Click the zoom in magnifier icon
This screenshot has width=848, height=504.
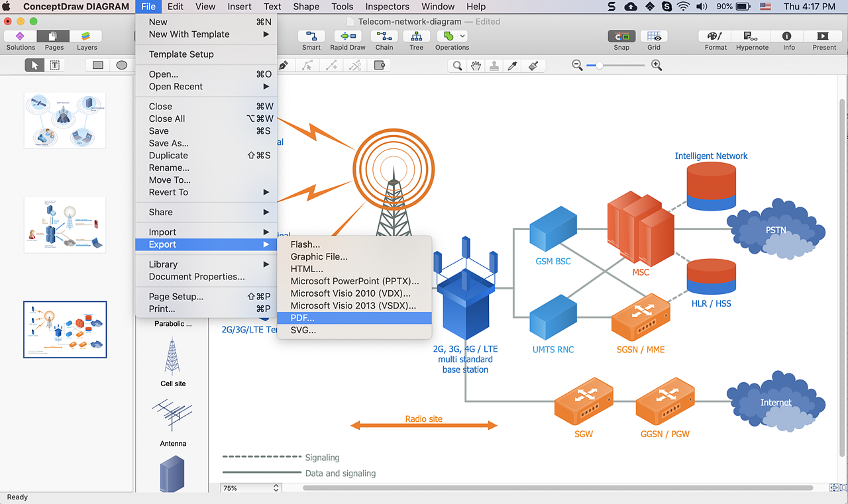657,66
